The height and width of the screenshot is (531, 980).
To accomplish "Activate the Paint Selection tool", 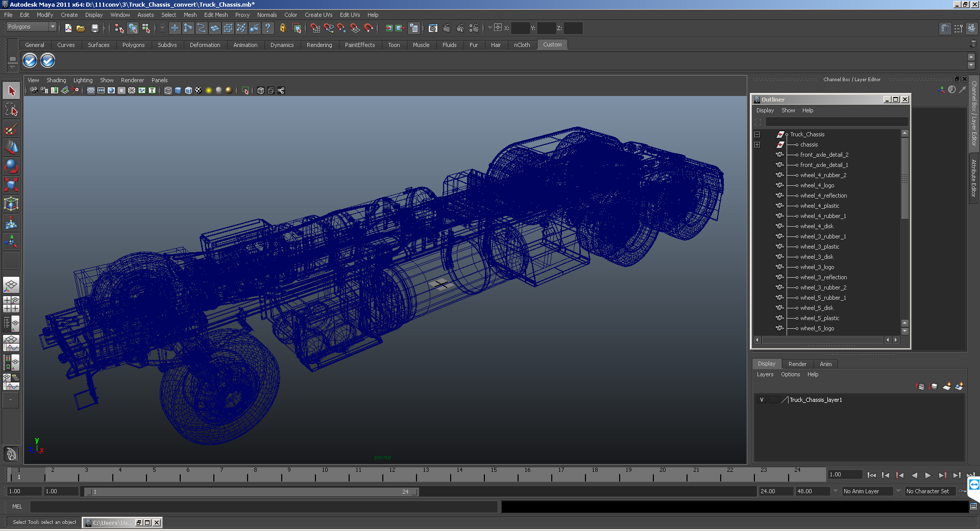I will coord(11,129).
